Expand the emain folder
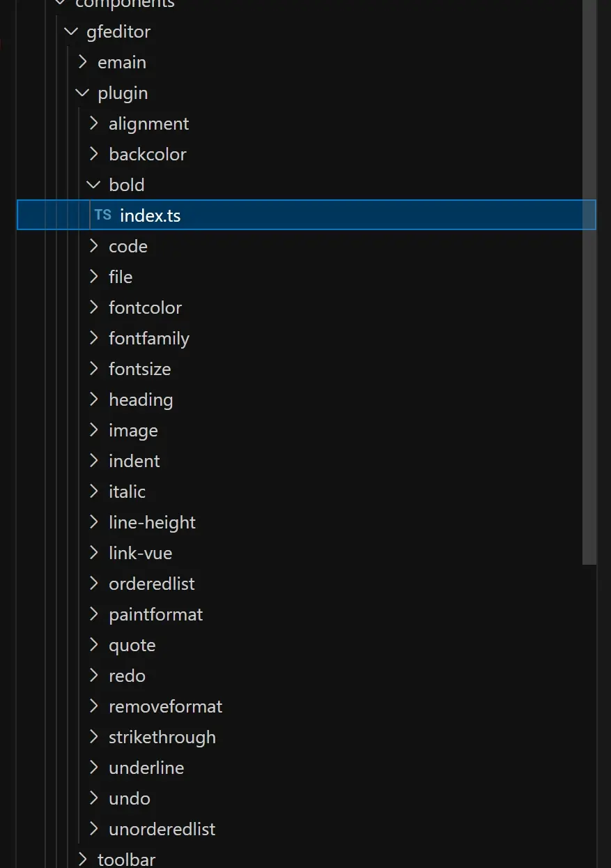 point(121,63)
